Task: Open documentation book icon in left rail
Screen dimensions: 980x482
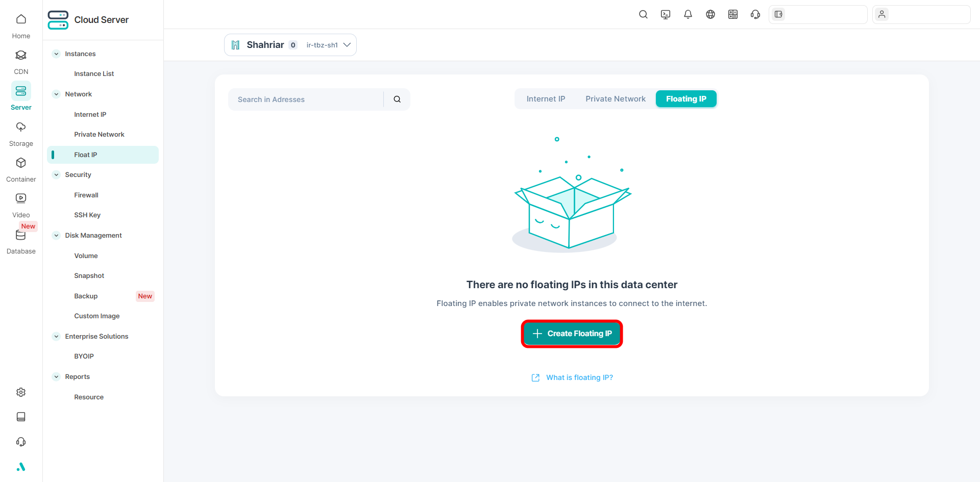Action: tap(21, 417)
